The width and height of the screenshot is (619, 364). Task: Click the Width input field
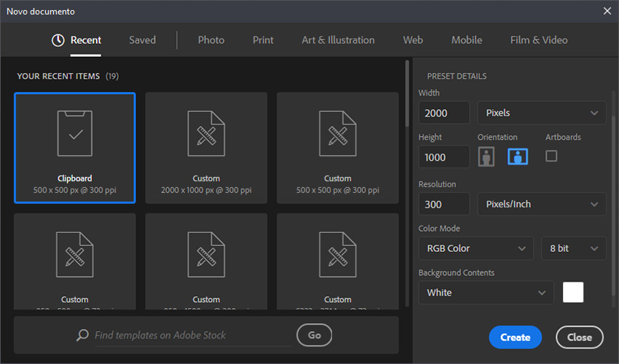point(444,113)
